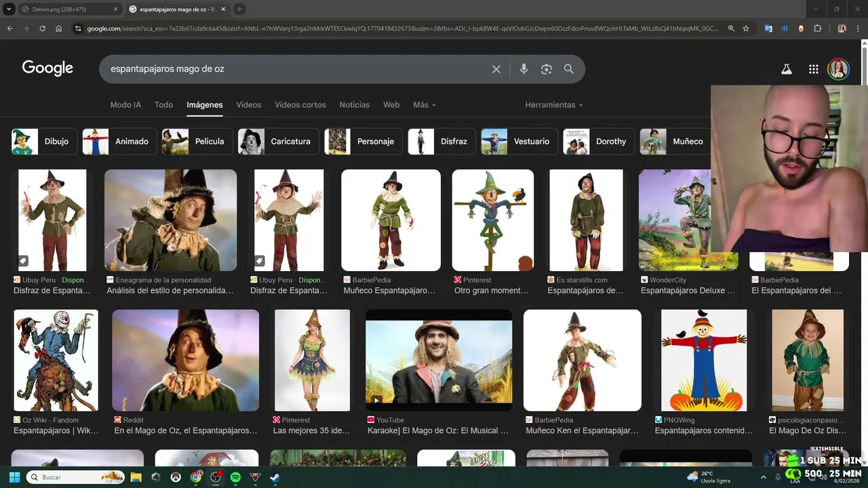Open the page zoom magnifier in address bar

coord(731,28)
